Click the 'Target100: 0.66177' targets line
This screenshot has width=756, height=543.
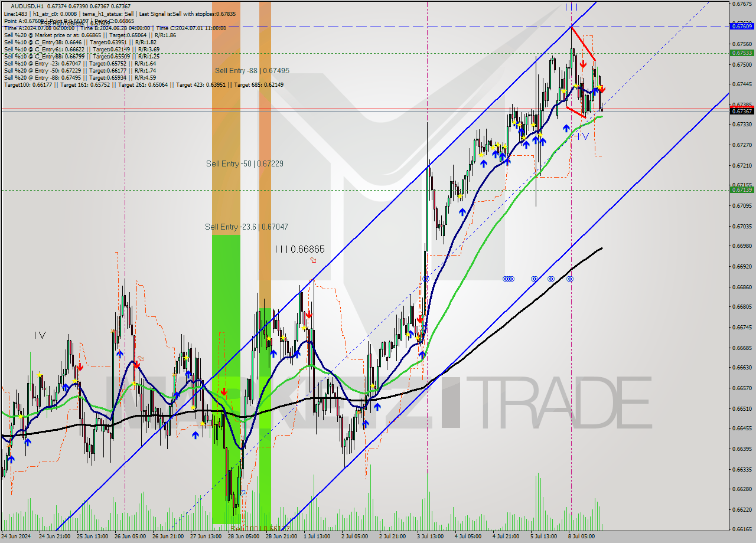[144, 84]
